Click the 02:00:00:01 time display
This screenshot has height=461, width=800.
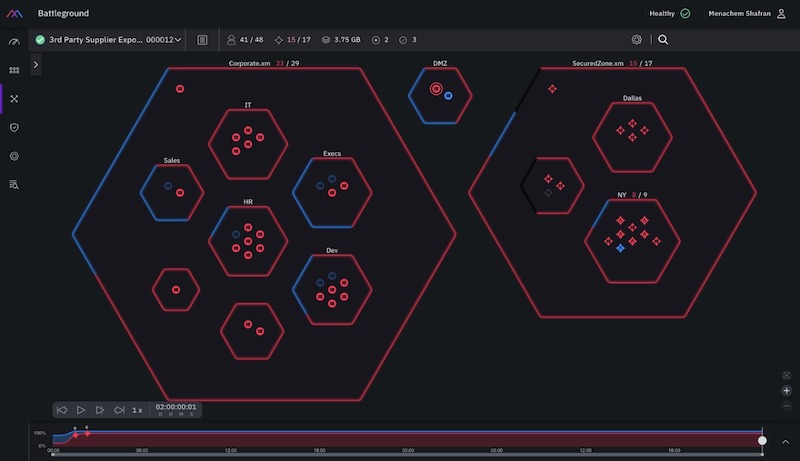(x=176, y=409)
